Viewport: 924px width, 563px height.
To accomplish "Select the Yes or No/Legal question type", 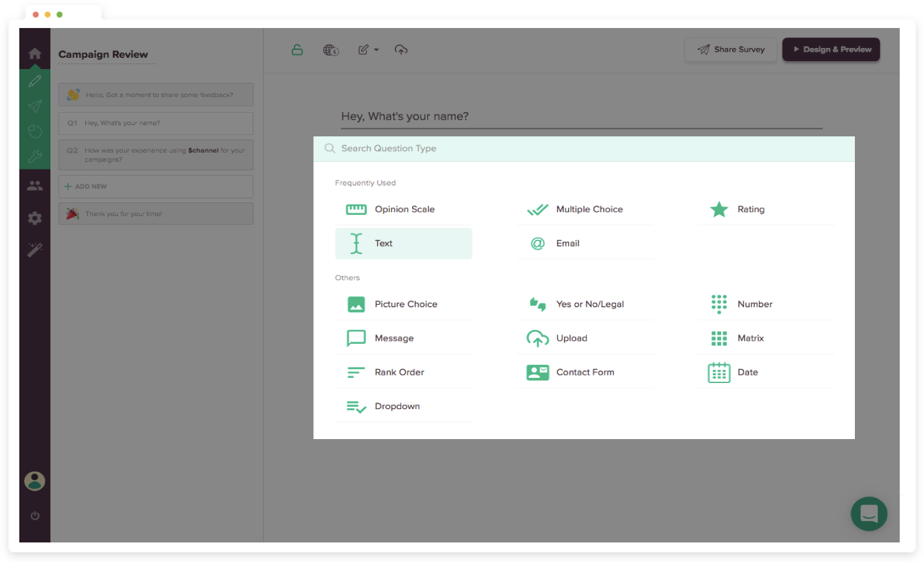I will [x=590, y=304].
